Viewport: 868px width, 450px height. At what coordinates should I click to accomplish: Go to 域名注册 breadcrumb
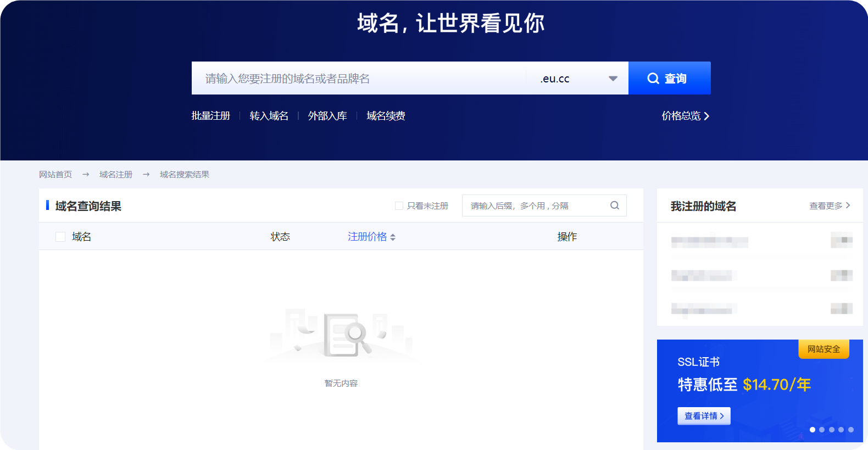[x=116, y=174]
